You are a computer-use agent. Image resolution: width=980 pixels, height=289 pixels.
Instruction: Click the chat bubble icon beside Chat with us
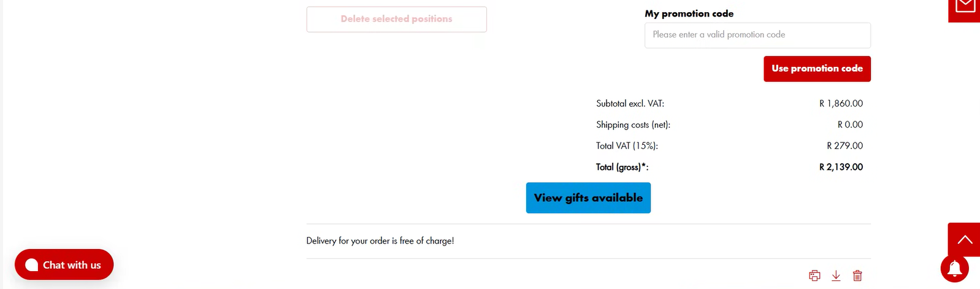32,265
